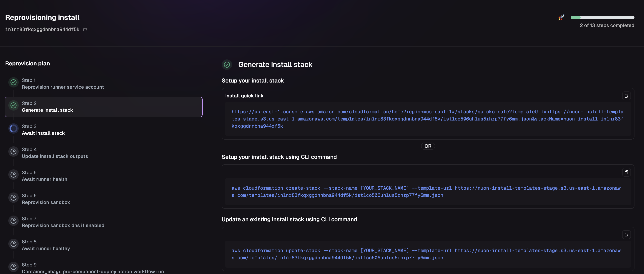The image size is (644, 274).
Task: Click Step 8 pending clock icon
Action: click(x=14, y=243)
